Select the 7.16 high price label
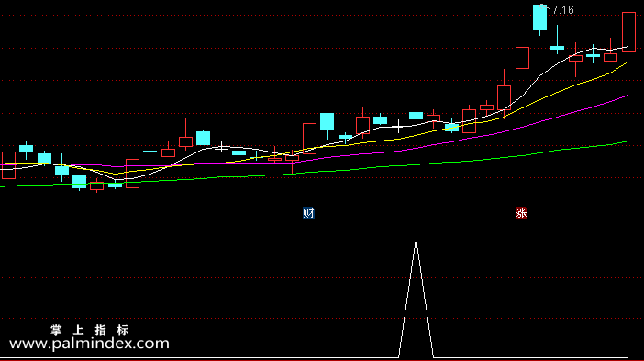 click(562, 10)
